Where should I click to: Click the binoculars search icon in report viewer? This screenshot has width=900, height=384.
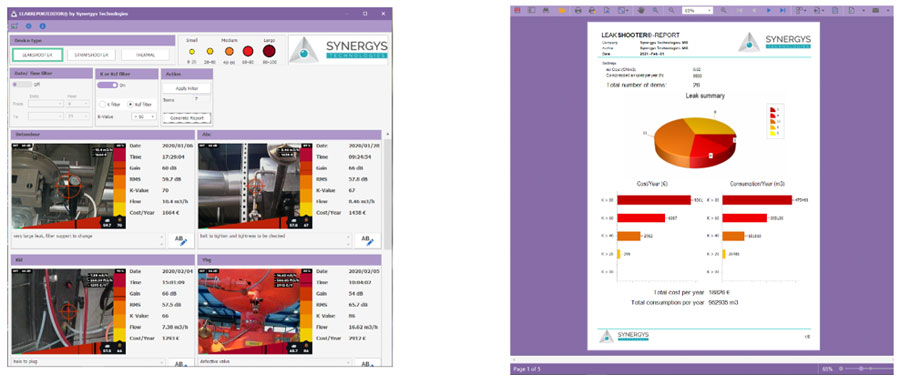[x=546, y=10]
